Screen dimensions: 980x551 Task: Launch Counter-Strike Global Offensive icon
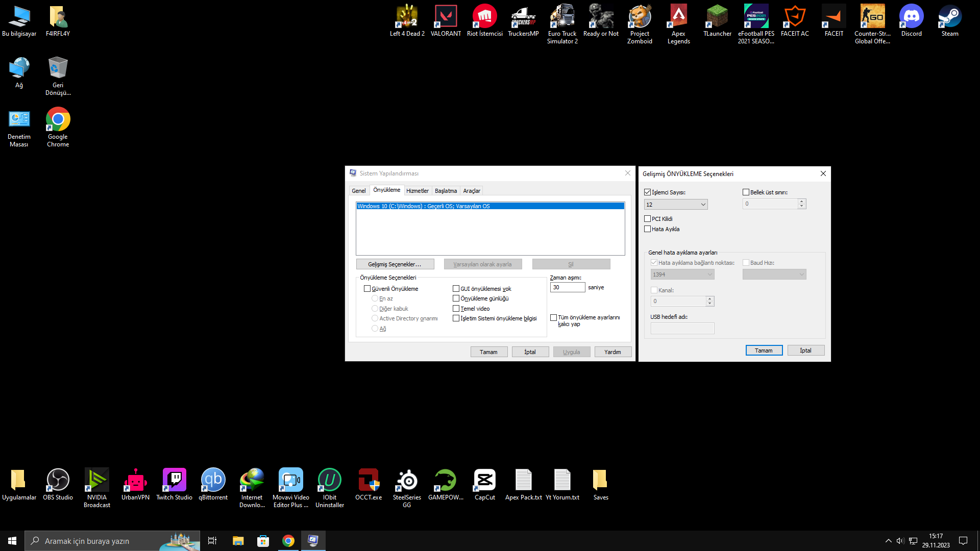tap(872, 24)
